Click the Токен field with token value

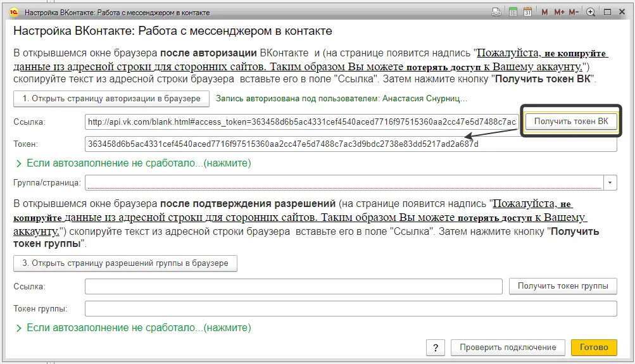tap(351, 144)
